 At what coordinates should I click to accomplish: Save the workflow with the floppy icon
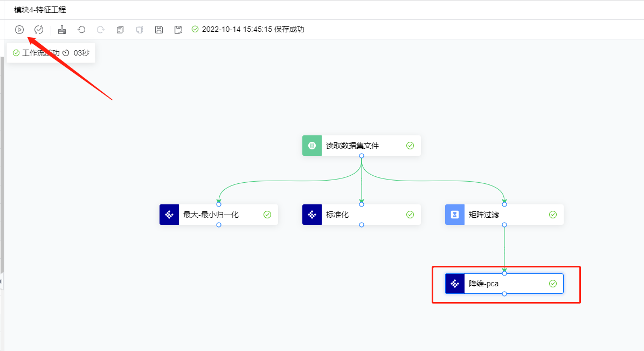(159, 30)
